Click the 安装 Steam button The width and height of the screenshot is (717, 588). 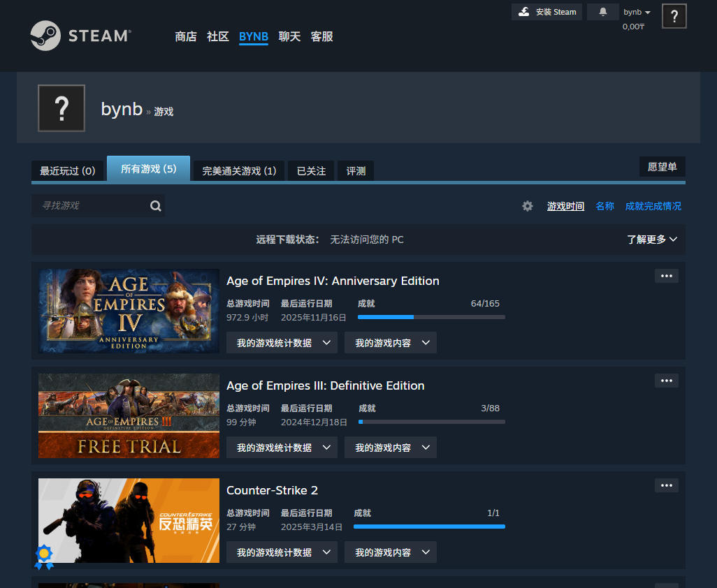(x=547, y=12)
